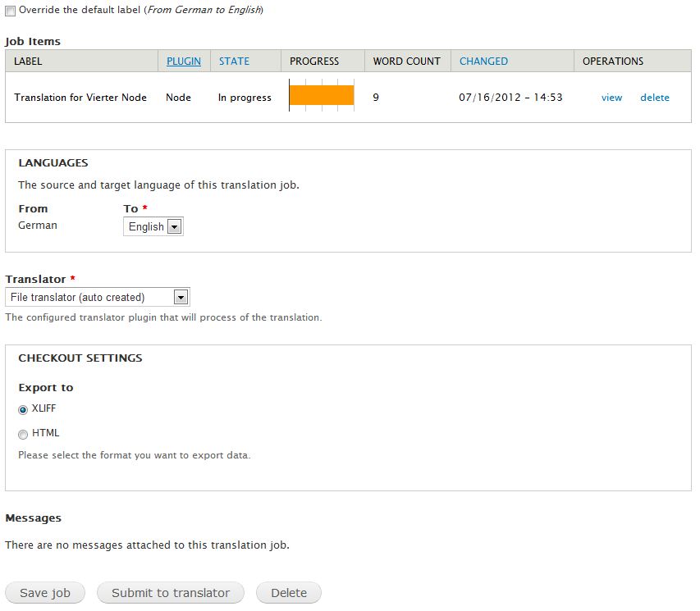
Task: Click the 'German' source language text
Action: click(x=38, y=226)
